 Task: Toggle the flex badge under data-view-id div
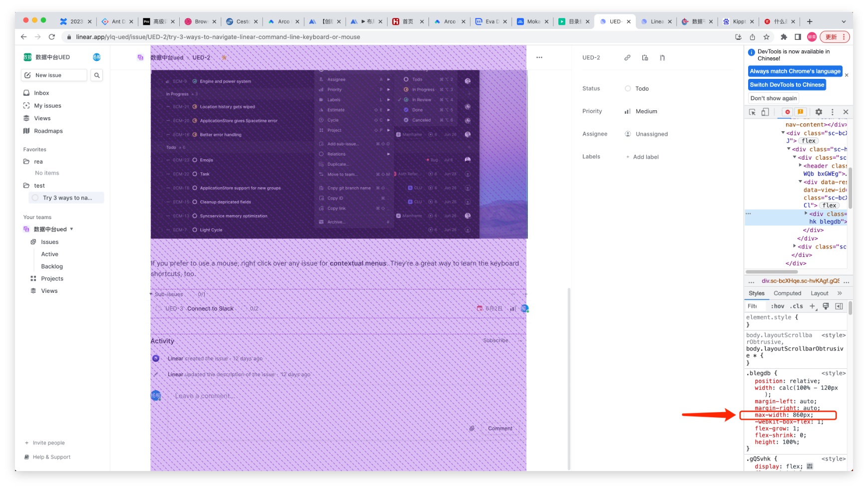[830, 206]
